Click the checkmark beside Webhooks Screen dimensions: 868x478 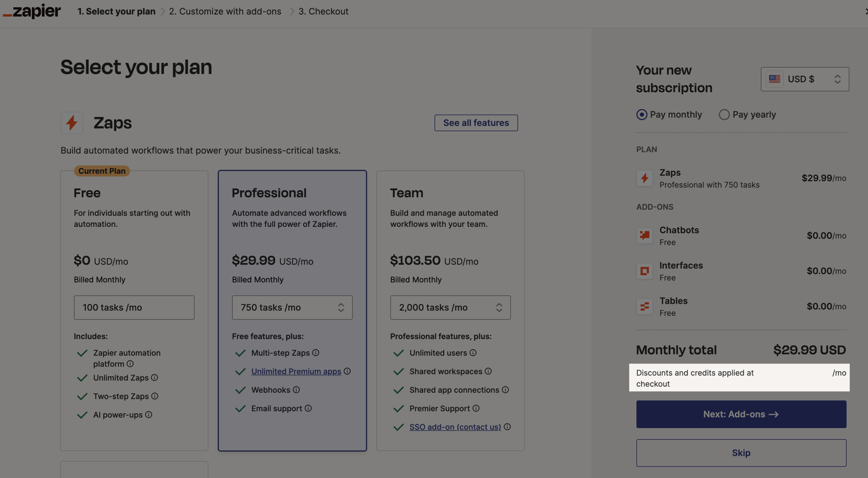(x=240, y=390)
